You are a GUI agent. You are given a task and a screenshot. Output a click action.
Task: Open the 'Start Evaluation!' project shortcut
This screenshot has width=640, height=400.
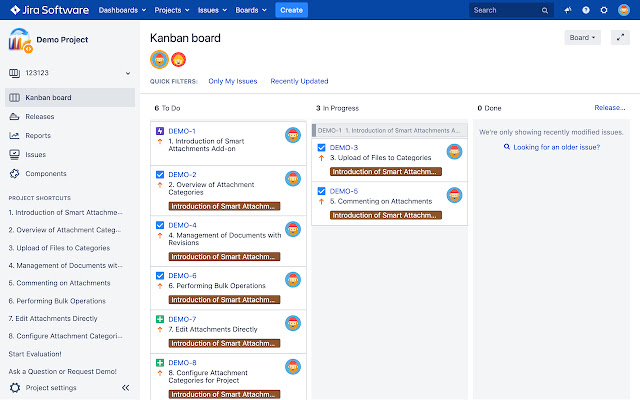tap(35, 354)
